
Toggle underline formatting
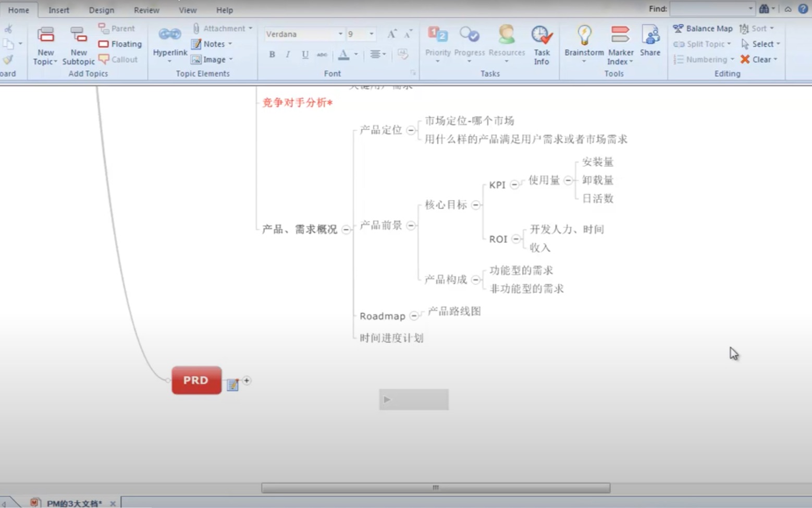[304, 54]
